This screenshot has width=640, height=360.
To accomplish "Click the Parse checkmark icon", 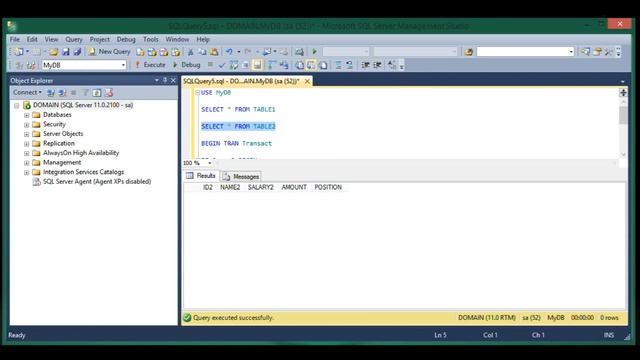I will [222, 65].
